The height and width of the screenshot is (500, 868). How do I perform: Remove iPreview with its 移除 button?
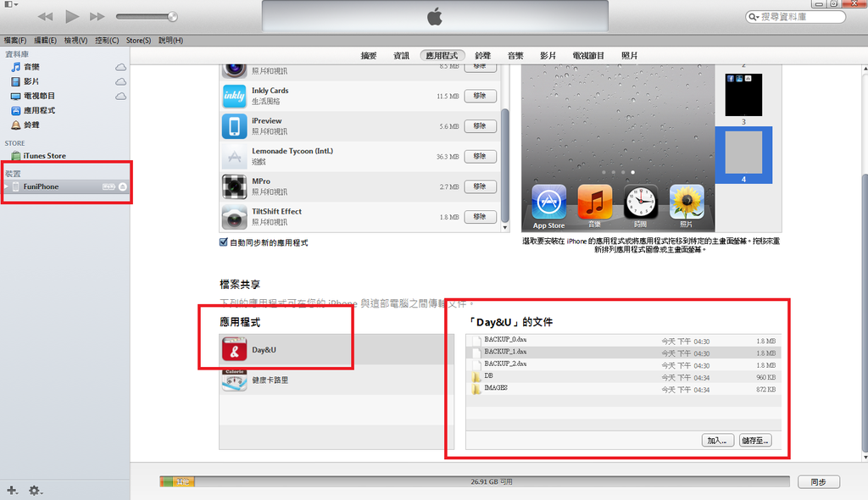(x=480, y=126)
